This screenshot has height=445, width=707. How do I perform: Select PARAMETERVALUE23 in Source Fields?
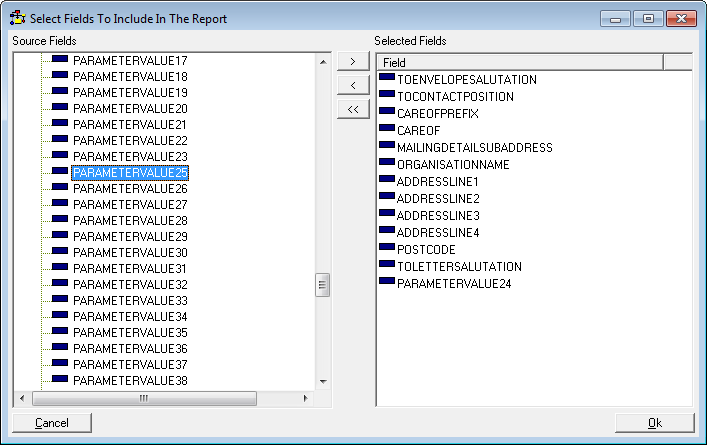130,156
